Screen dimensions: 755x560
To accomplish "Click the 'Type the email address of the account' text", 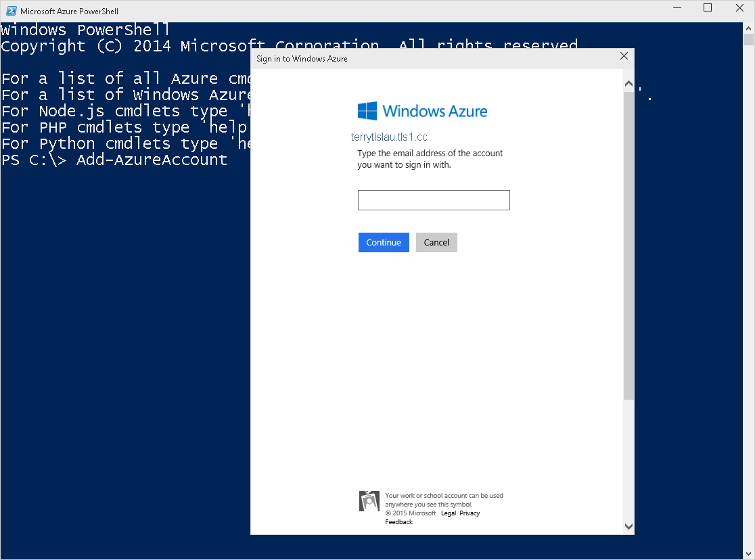I will tap(430, 153).
